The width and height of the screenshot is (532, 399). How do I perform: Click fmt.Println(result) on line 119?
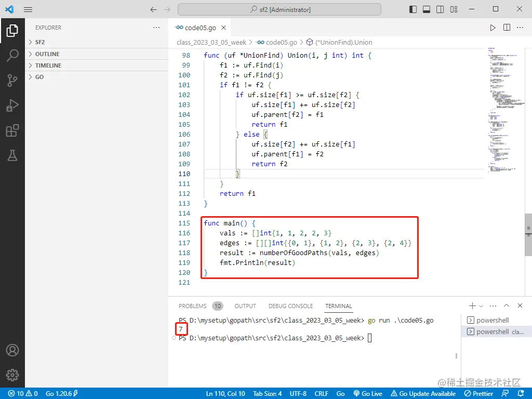click(258, 262)
